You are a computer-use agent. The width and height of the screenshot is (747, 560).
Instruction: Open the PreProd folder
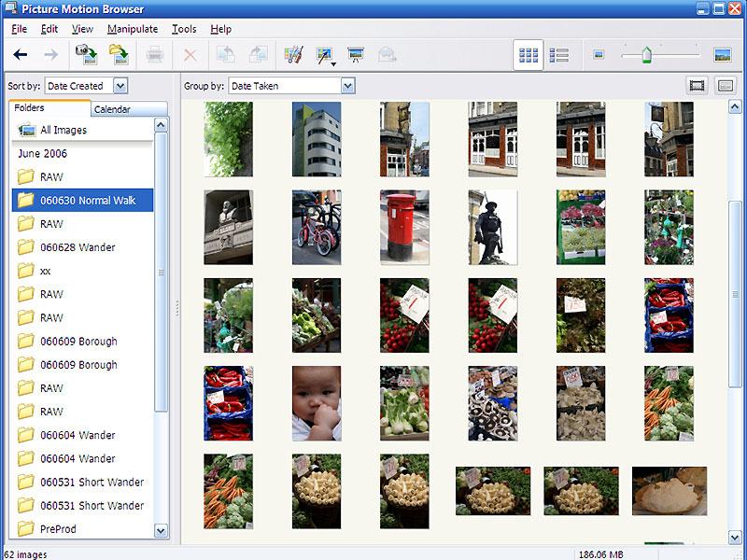(82, 528)
